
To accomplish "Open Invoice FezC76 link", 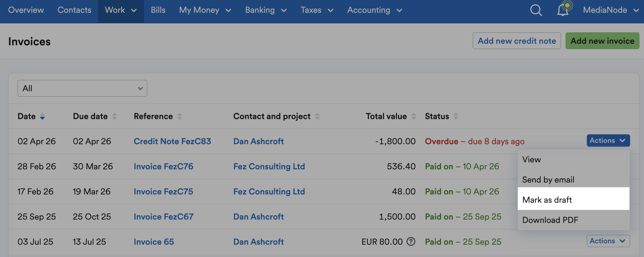I will (163, 166).
